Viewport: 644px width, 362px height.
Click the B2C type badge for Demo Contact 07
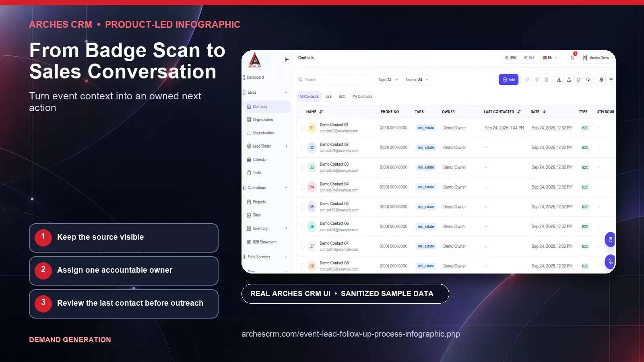(585, 246)
